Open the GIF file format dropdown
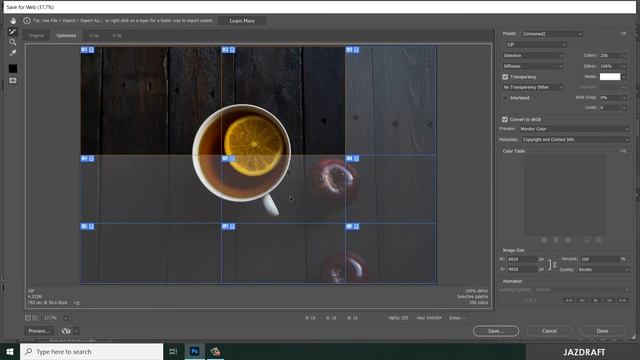 tap(536, 44)
